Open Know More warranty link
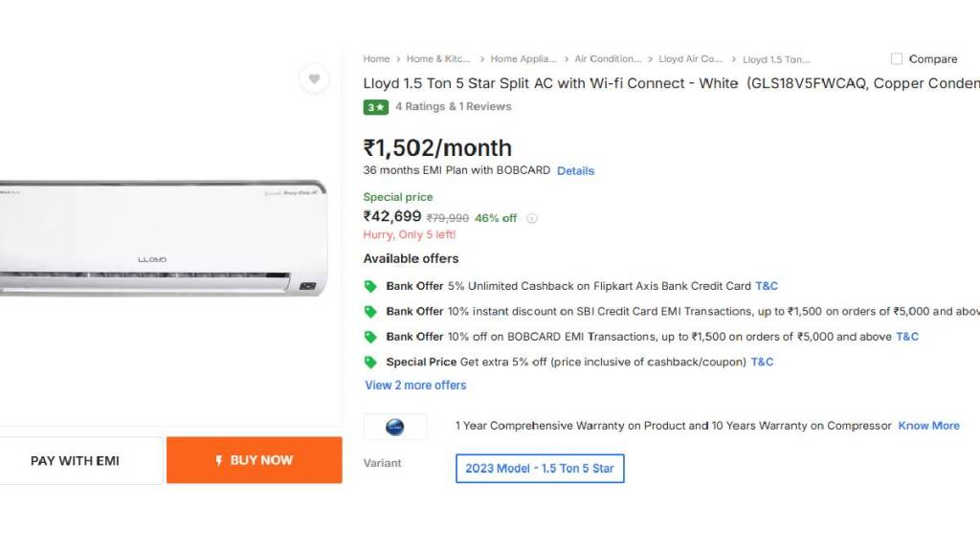 pyautogui.click(x=928, y=426)
